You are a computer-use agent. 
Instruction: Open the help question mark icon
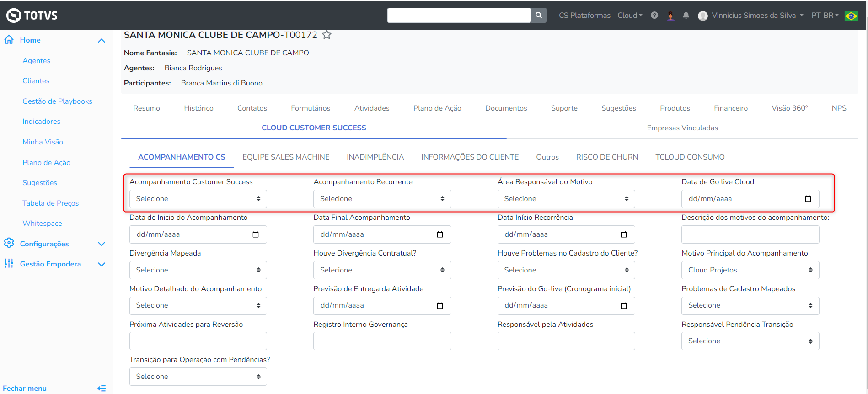(x=654, y=15)
